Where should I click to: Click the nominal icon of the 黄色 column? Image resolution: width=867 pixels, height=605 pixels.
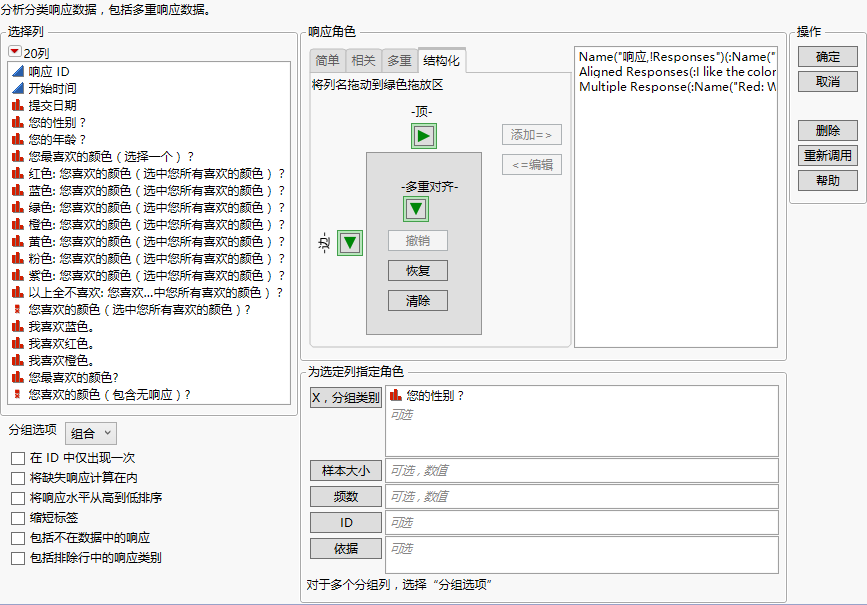pyautogui.click(x=18, y=242)
